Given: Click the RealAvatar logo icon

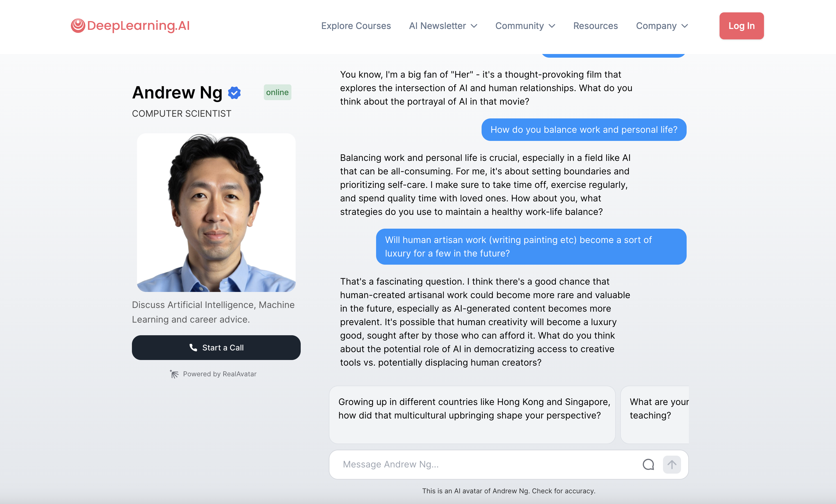Looking at the screenshot, I should coord(174,374).
